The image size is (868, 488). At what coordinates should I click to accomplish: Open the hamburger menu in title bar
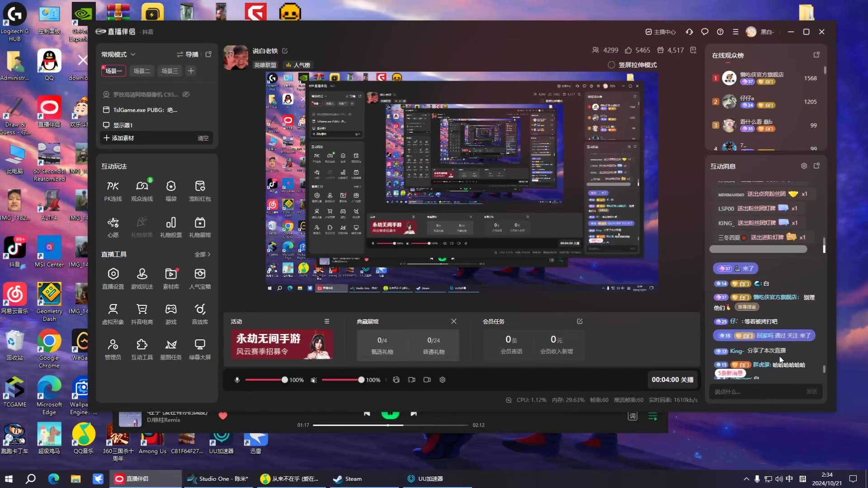coord(736,32)
